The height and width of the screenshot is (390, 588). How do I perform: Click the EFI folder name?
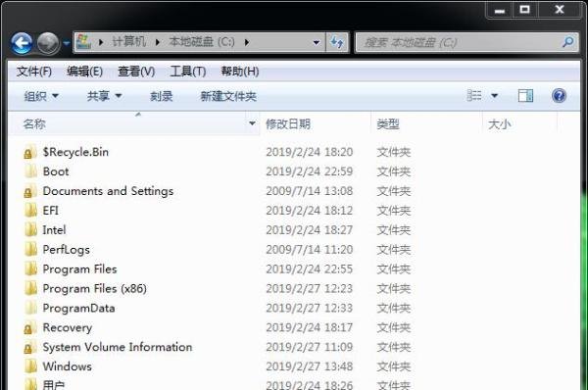51,211
